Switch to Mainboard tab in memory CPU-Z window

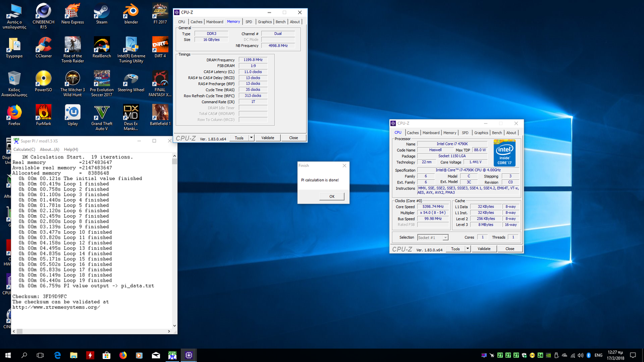click(215, 22)
